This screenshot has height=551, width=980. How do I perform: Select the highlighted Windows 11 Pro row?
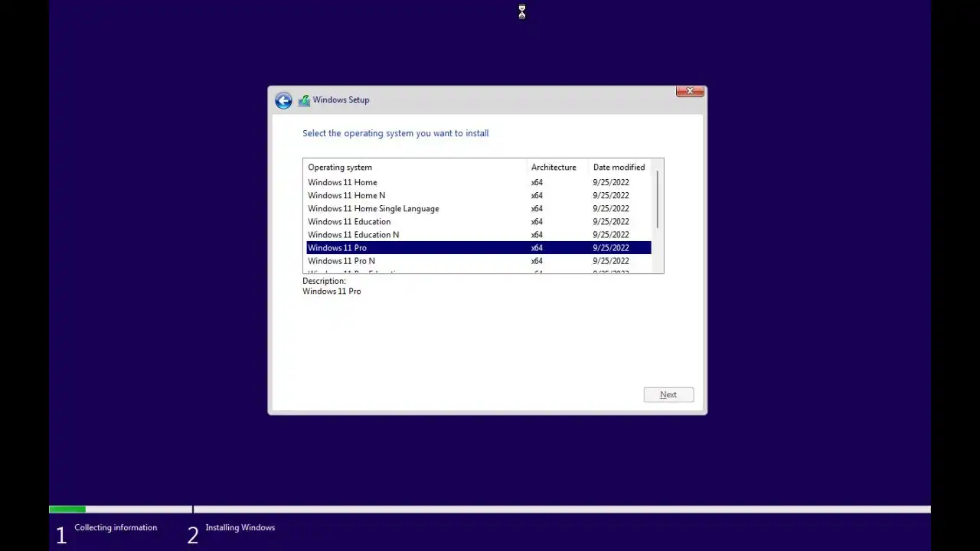(x=479, y=248)
